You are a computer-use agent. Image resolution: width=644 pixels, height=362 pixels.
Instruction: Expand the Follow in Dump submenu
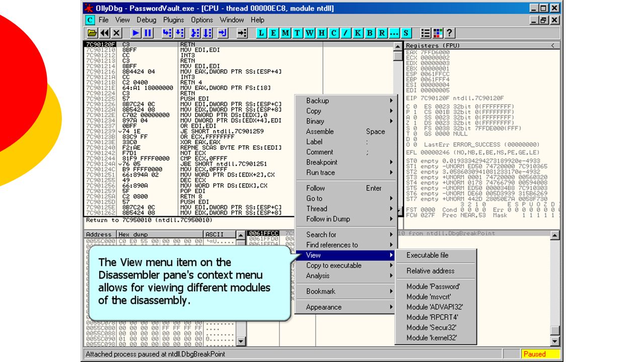coord(345,219)
